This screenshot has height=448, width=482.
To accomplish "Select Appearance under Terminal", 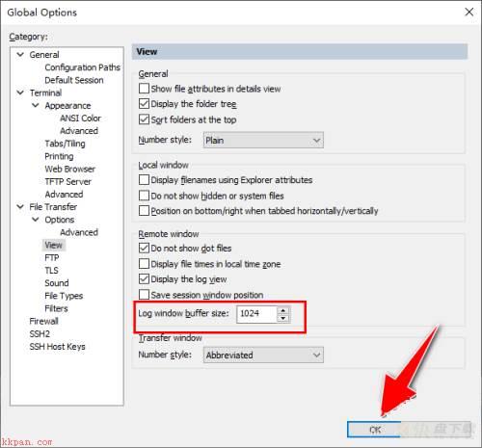I will coord(67,105).
